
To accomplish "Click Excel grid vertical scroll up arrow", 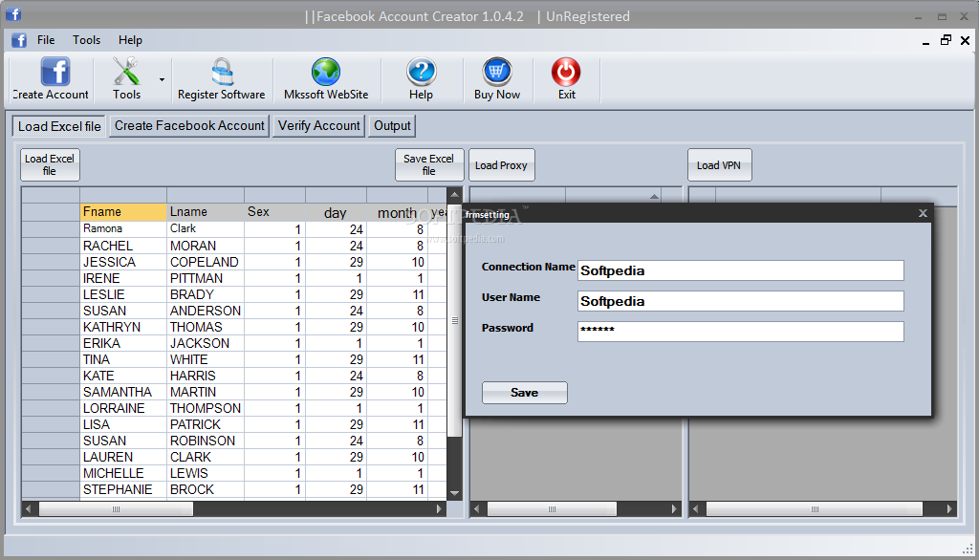I will 454,194.
